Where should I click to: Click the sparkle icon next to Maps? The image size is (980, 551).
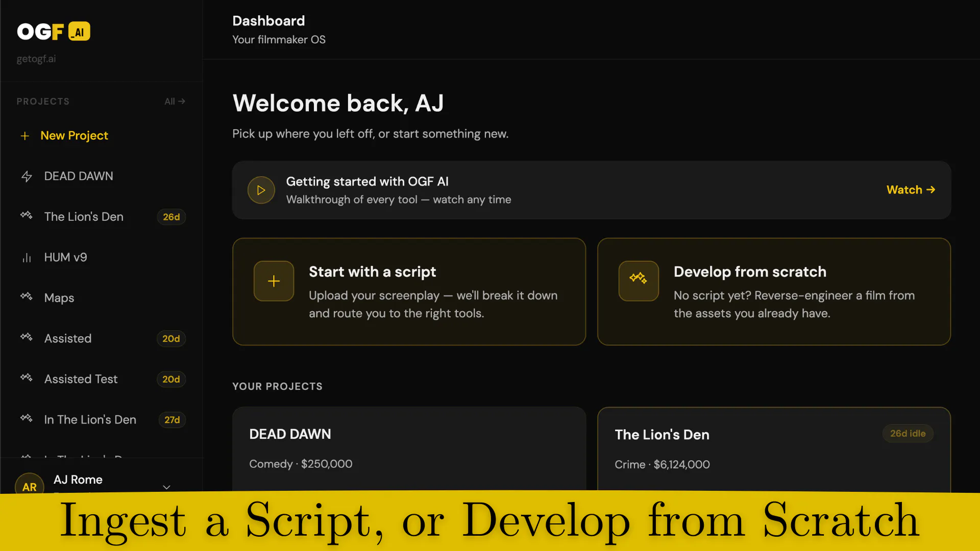pos(27,297)
